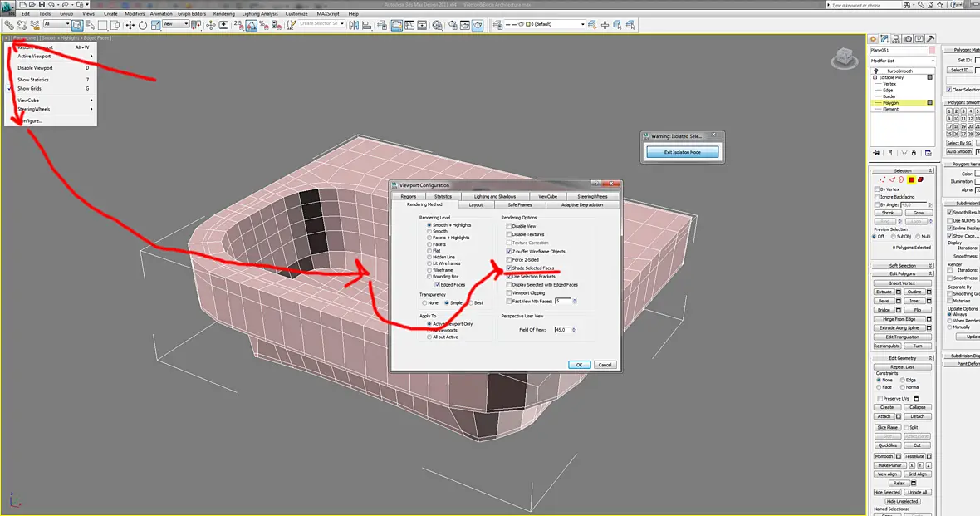This screenshot has height=516, width=980.
Task: Select Border sub-object icon in Selection rollout
Action: click(x=901, y=179)
